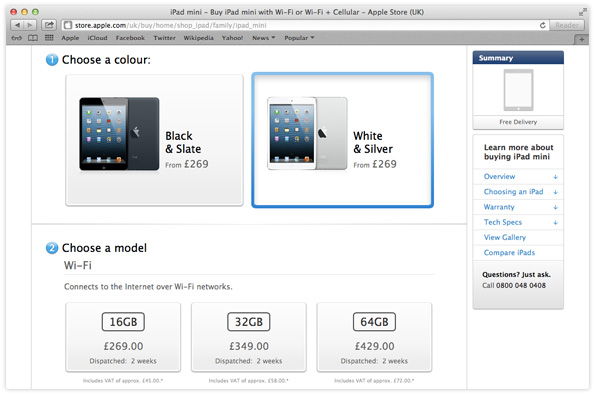The width and height of the screenshot is (596, 401).
Task: Click the Wi-Fi section heading
Action: (x=78, y=265)
